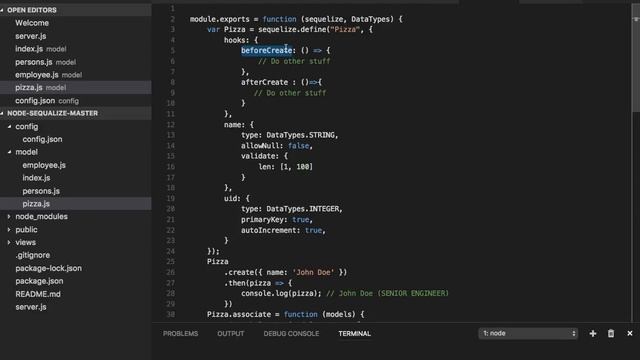The height and width of the screenshot is (360, 640).
Task: Open employee.js under model folder
Action: (x=44, y=165)
